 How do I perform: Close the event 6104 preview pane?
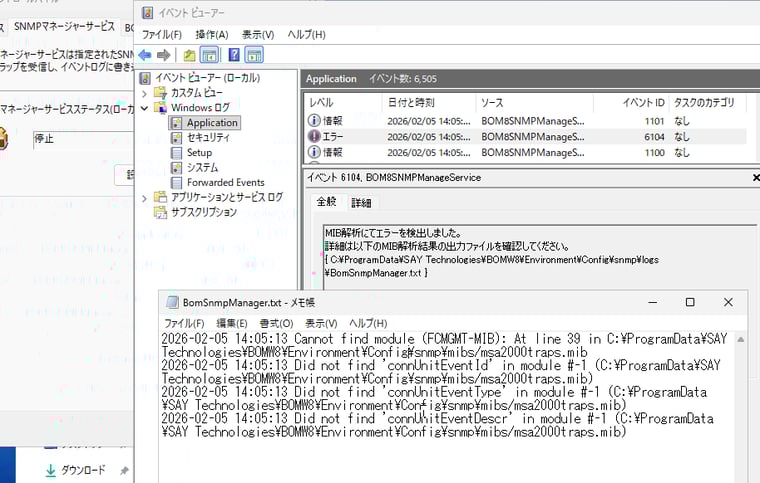click(756, 178)
